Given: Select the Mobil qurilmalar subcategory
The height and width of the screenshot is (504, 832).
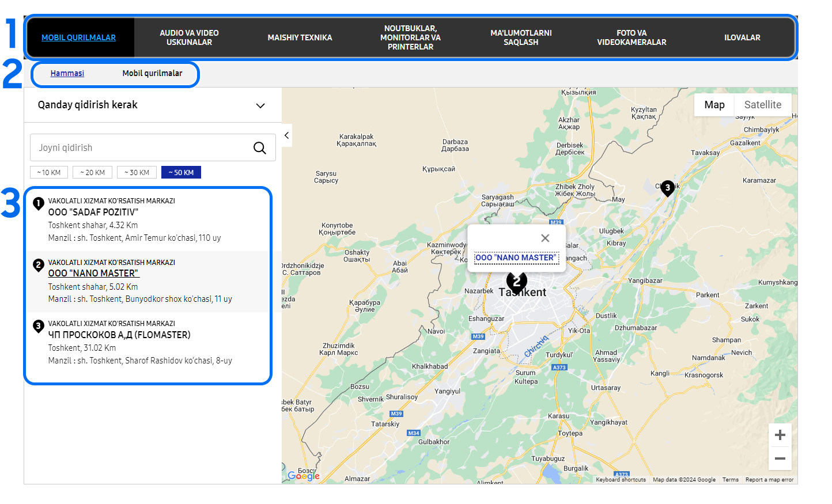Looking at the screenshot, I should [152, 73].
